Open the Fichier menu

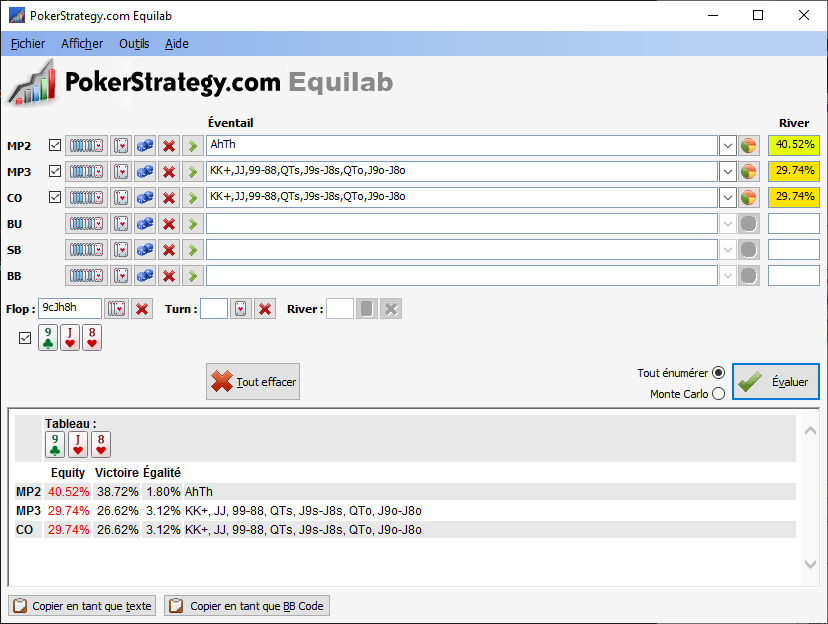pos(28,44)
